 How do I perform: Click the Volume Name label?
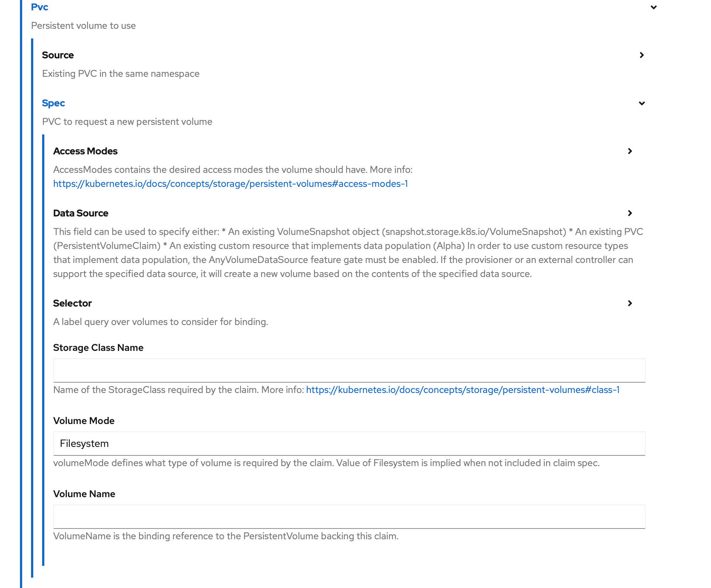click(84, 494)
